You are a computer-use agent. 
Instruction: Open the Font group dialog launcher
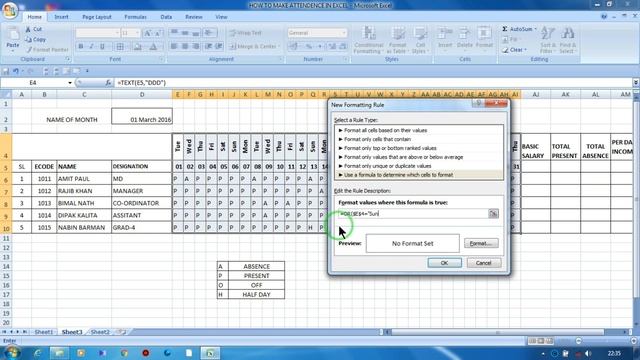(x=162, y=60)
